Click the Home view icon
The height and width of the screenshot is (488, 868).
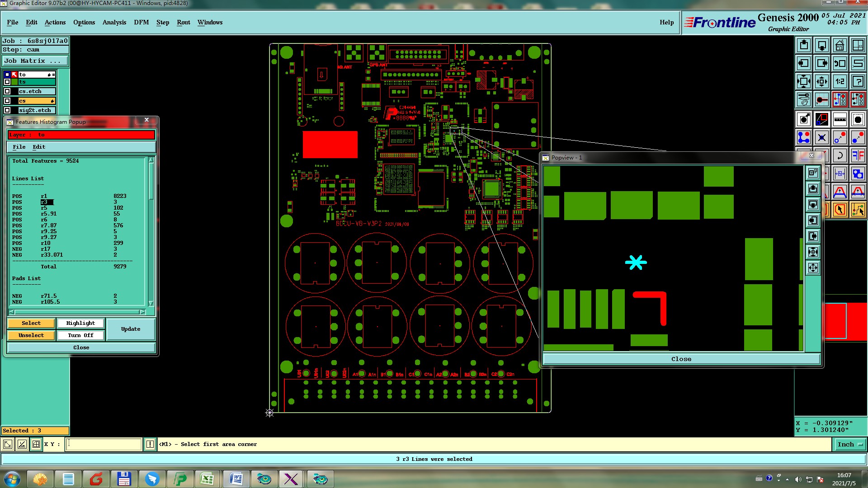tap(840, 45)
